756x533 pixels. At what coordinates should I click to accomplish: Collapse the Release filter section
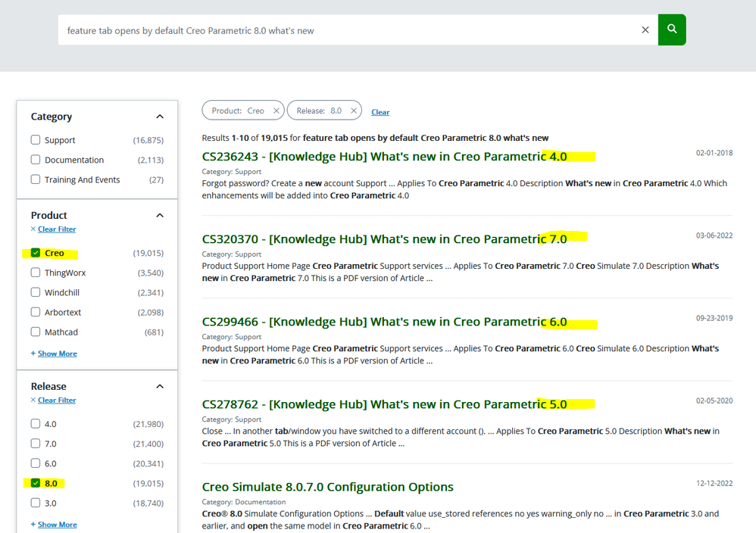click(x=160, y=386)
